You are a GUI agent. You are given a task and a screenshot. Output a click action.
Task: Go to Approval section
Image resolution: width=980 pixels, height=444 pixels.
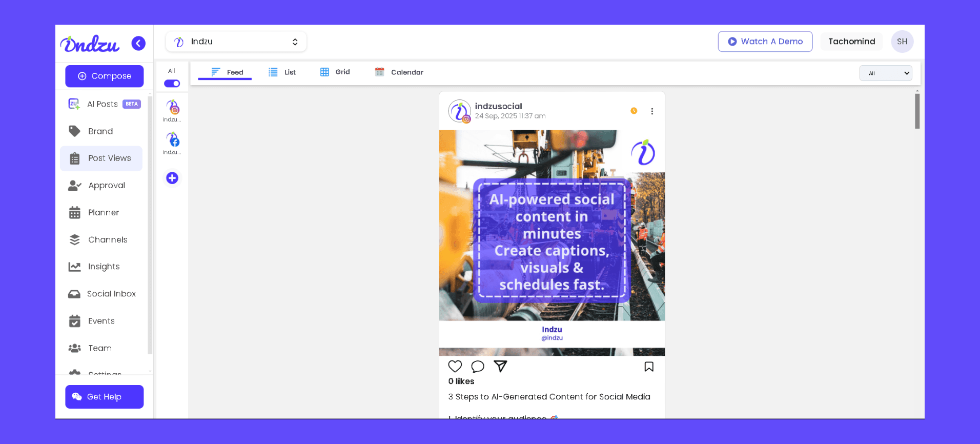click(100, 185)
